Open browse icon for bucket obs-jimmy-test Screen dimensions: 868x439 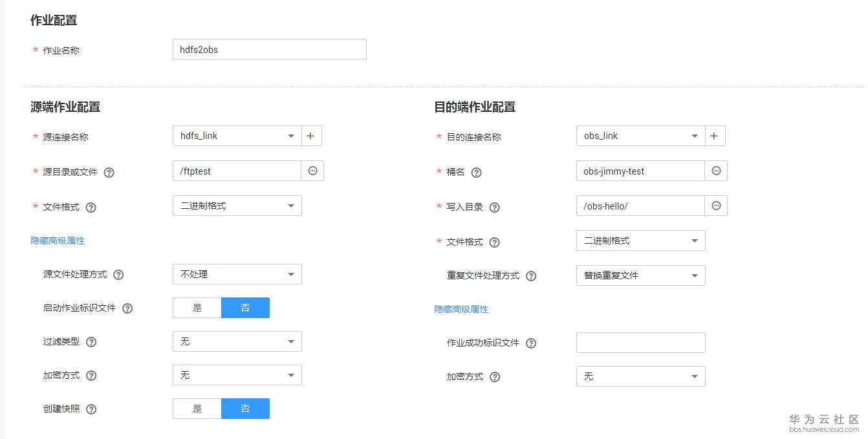(716, 171)
